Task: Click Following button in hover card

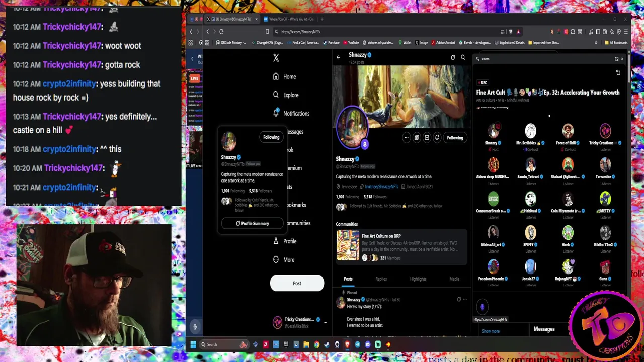Action: coord(271,137)
